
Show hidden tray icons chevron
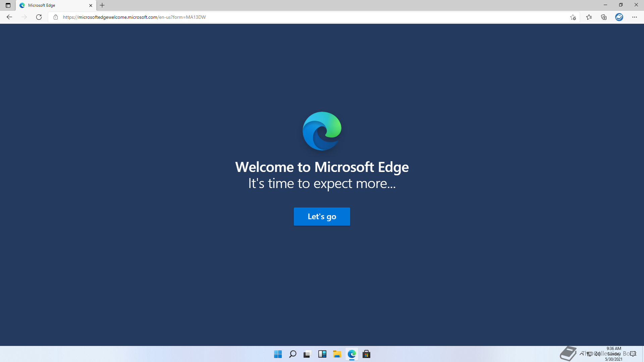pos(581,354)
